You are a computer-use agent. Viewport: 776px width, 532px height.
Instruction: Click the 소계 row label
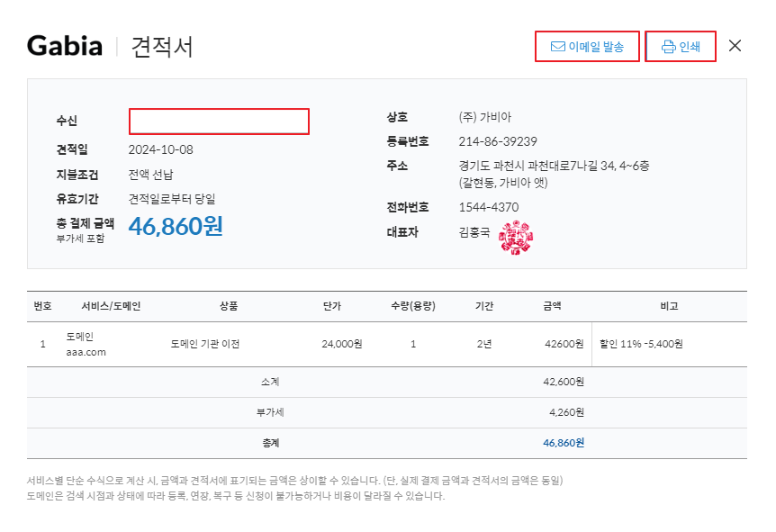pyautogui.click(x=270, y=382)
